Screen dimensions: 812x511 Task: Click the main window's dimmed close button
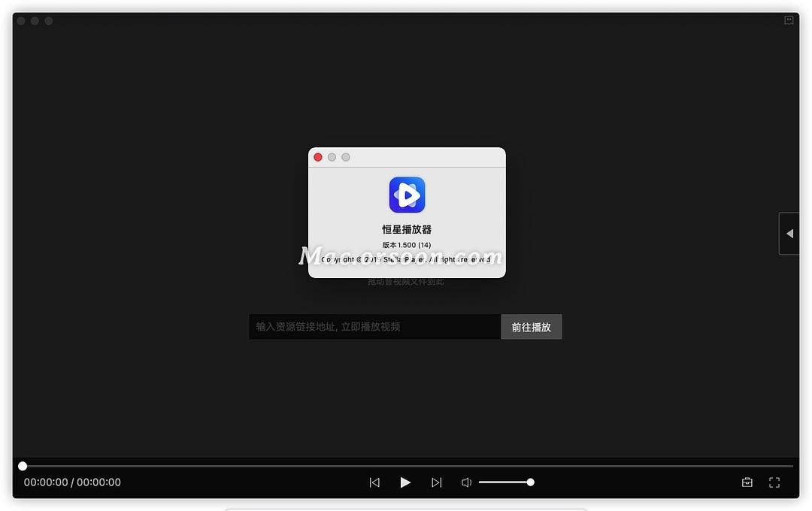[x=21, y=21]
